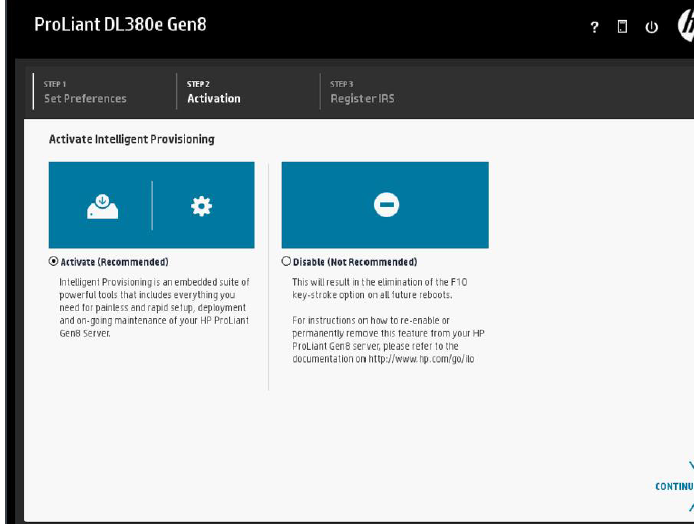
Task: Click the gear icon in Activate tile
Action: pyautogui.click(x=201, y=206)
